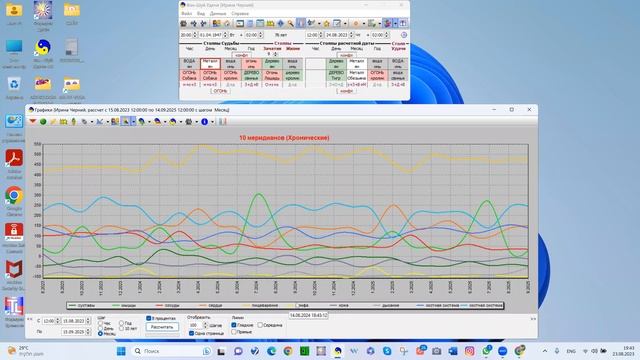This screenshot has width=640, height=360.
Task: Open WhatsApp from the taskbar
Action: coord(486,351)
